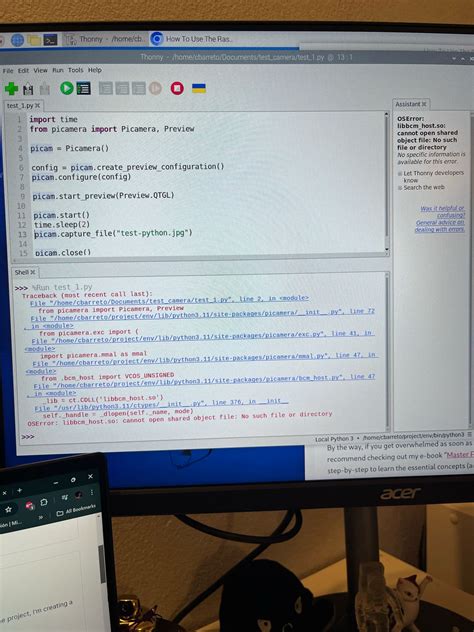Close the Assistant panel tab
This screenshot has width=474, height=632.
(424, 104)
